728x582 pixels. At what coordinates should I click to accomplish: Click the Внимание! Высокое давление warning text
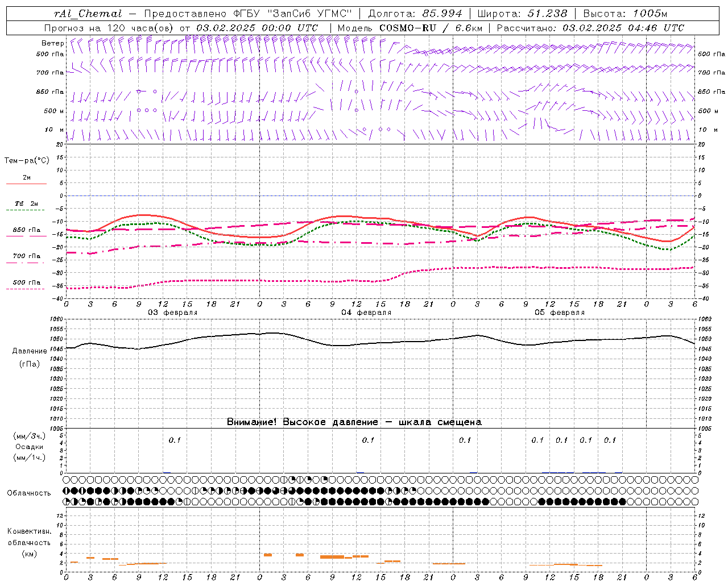tap(354, 422)
